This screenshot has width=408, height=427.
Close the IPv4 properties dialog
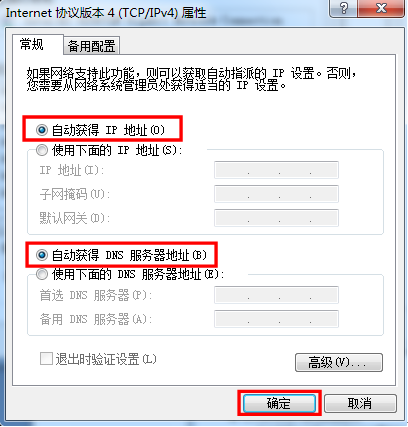point(381,8)
